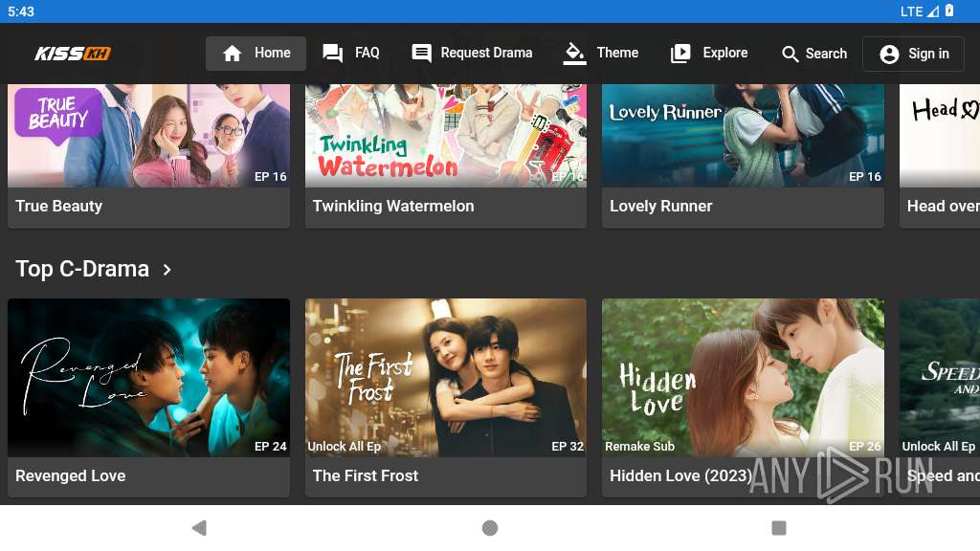Click the Twinkling Watermelon title text

tap(393, 207)
